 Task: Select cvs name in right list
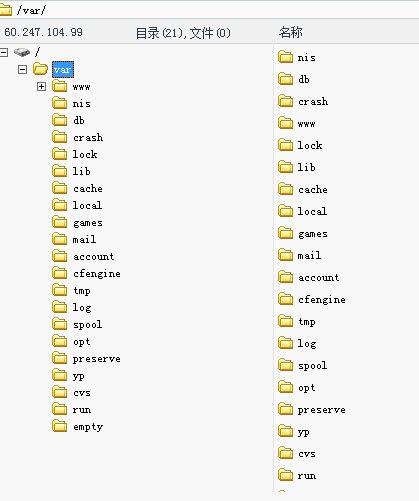[x=307, y=454]
